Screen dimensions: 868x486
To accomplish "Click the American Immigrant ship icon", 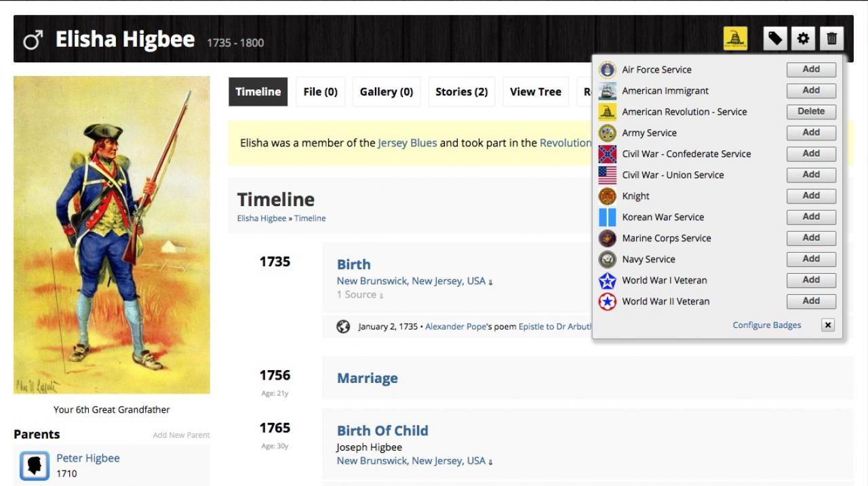I will (607, 91).
